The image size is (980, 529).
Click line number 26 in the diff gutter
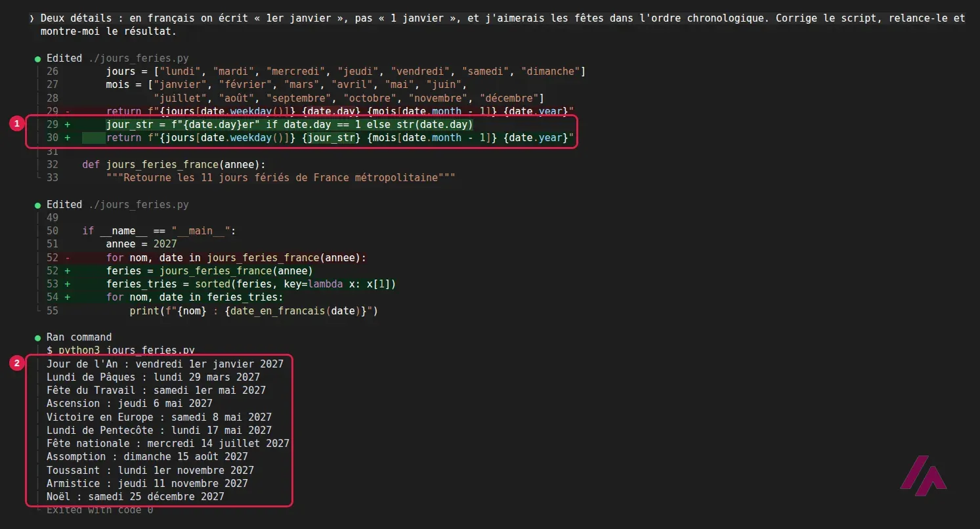pos(53,71)
